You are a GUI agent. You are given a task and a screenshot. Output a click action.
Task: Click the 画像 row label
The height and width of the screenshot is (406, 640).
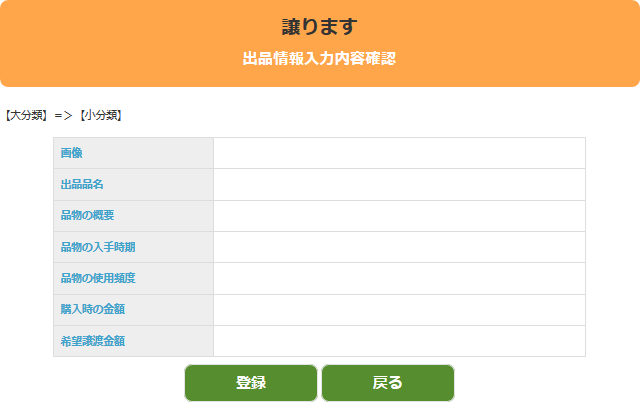(72, 153)
